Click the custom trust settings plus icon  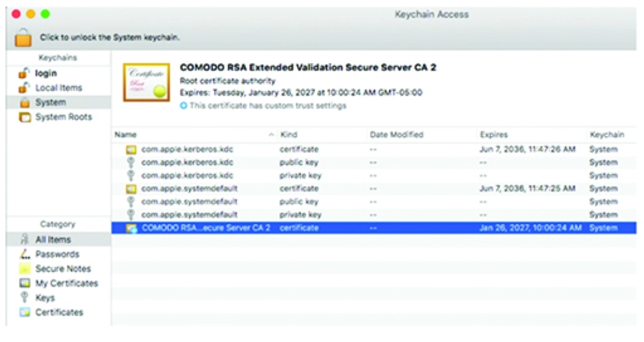coord(184,106)
